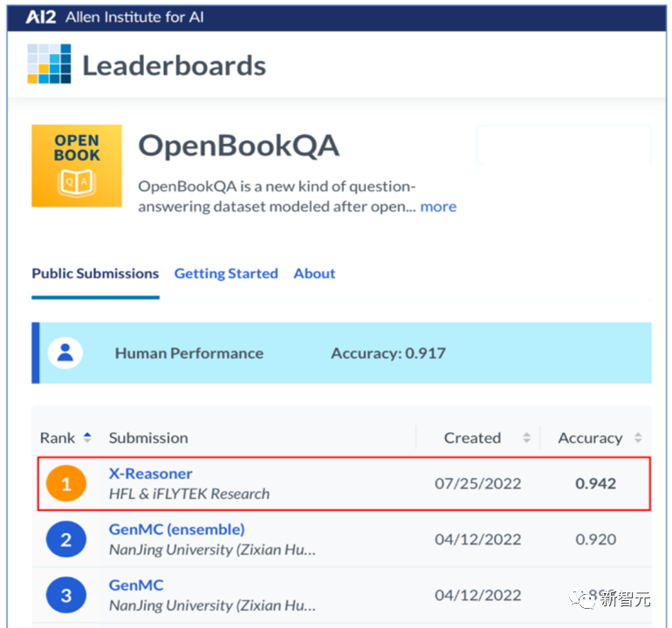Click the empty box beside OpenBookQA title
Screen dimensions: 672x628
click(x=564, y=145)
